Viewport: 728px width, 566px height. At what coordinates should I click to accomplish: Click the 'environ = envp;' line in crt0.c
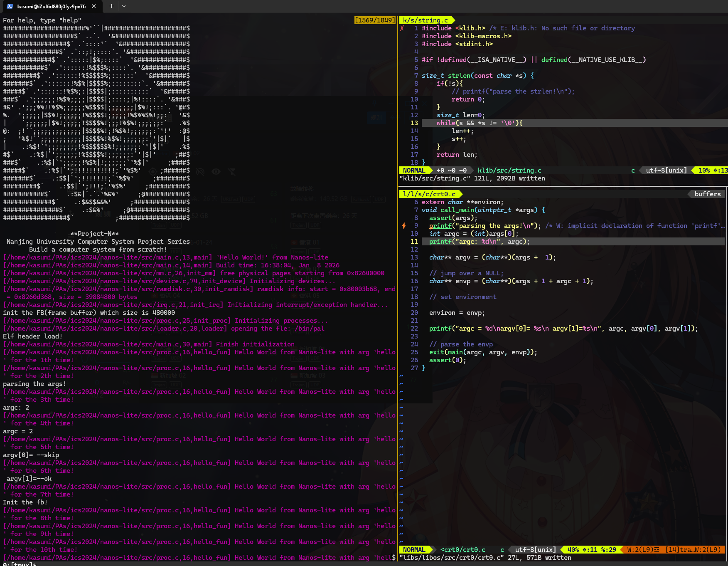tap(457, 313)
